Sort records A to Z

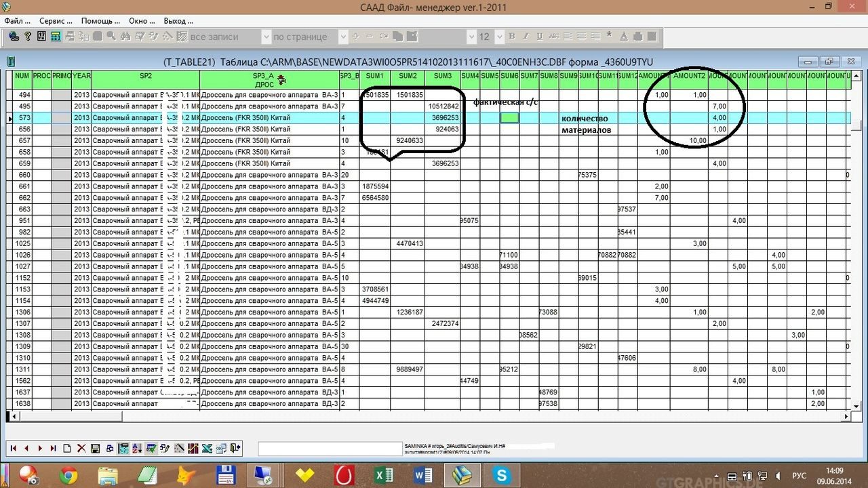pyautogui.click(x=138, y=448)
